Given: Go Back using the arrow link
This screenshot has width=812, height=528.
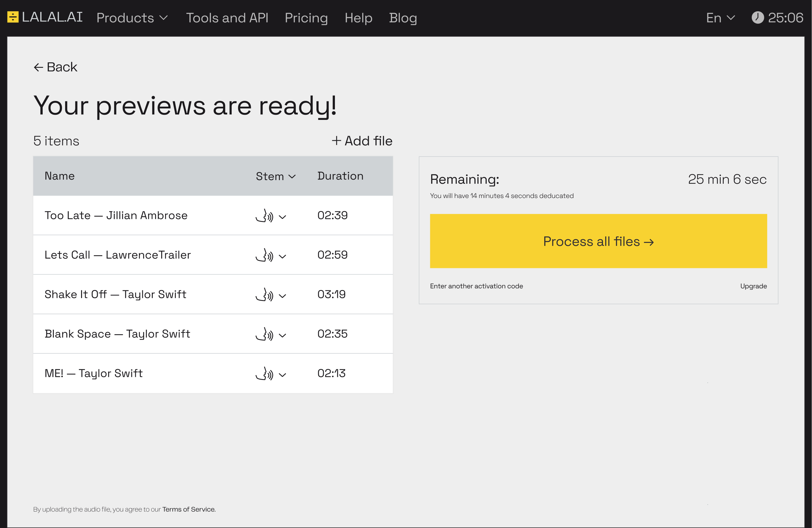Looking at the screenshot, I should [x=56, y=67].
